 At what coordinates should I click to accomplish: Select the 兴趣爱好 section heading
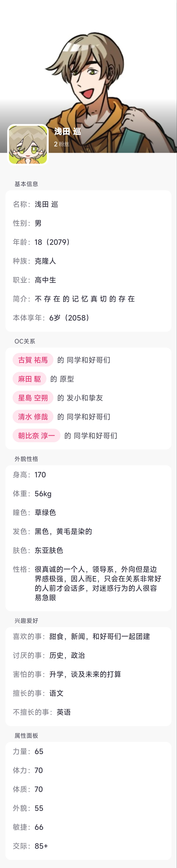pyautogui.click(x=26, y=621)
